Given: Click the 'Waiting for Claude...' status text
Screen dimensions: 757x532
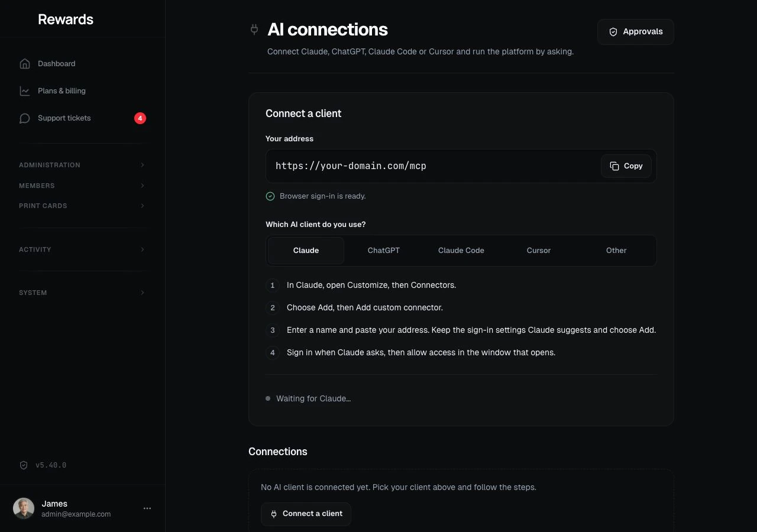Looking at the screenshot, I should 313,399.
